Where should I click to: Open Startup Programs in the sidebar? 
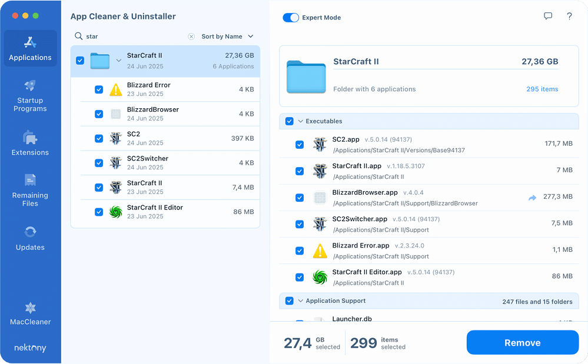pyautogui.click(x=31, y=96)
